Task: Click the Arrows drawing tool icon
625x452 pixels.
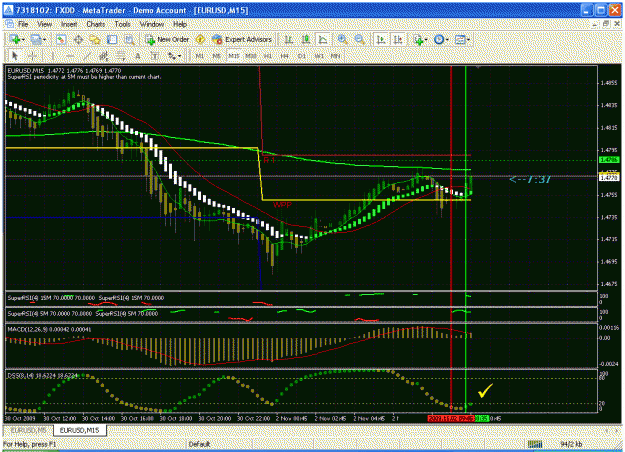Action: (172, 56)
